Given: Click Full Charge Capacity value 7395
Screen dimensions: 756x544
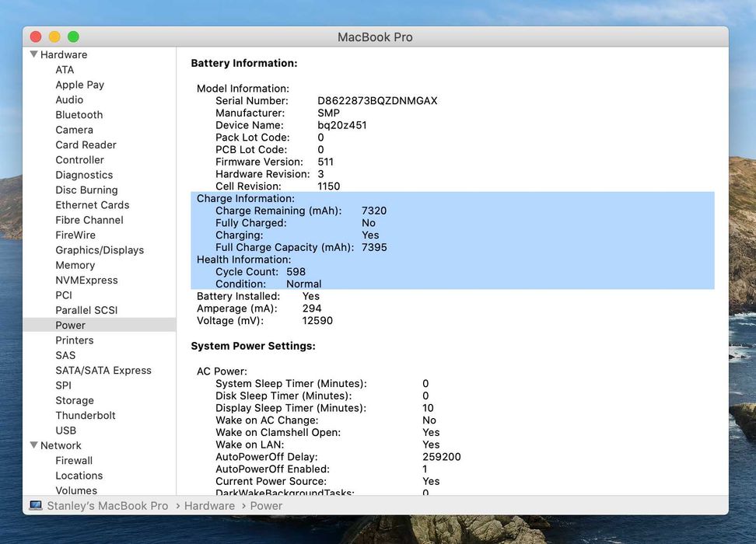Looking at the screenshot, I should [x=374, y=247].
